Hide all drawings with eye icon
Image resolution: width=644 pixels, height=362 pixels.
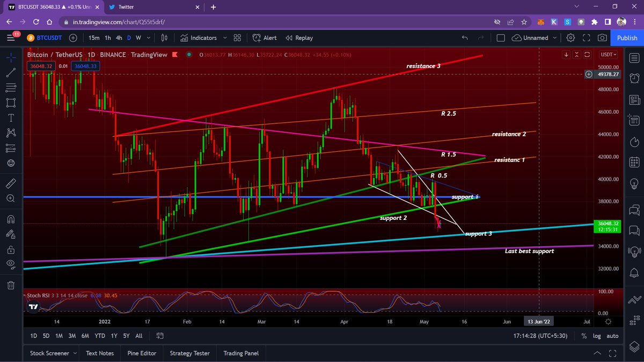[11, 264]
